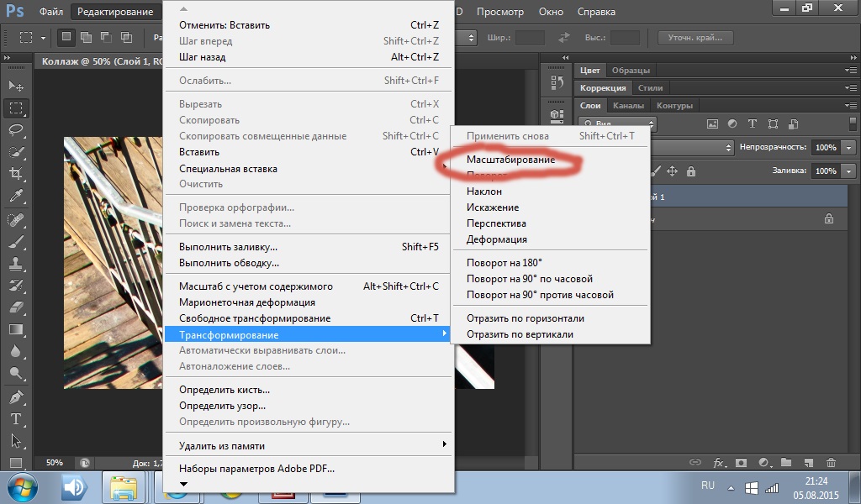Select the Gradient tool
The image size is (861, 504).
16,329
